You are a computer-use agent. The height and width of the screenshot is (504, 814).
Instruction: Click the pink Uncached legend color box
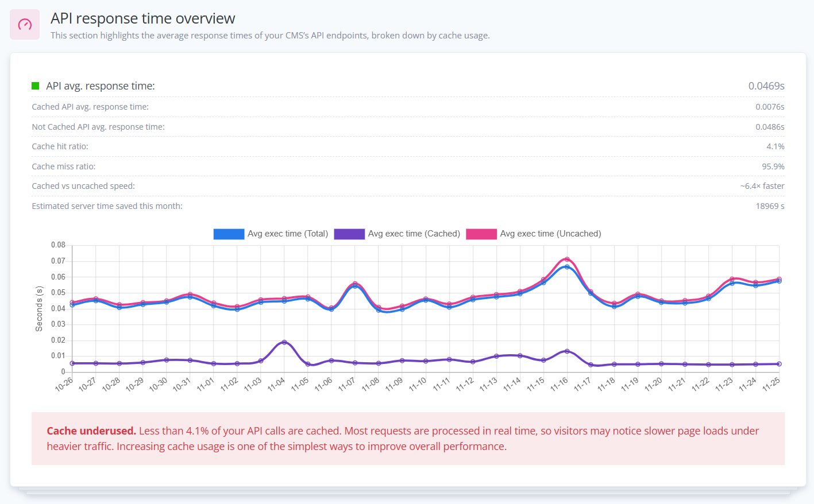481,234
